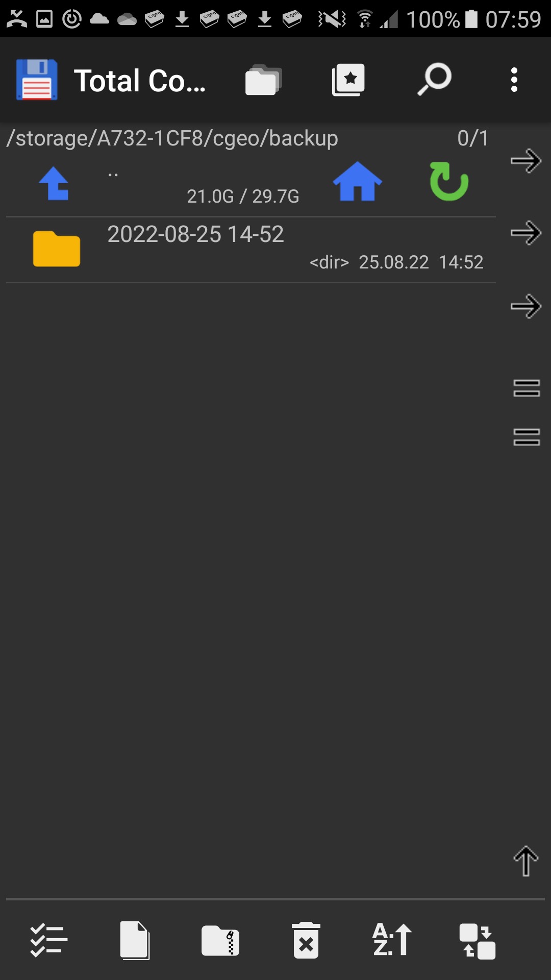
Task: Go up to parent folder arrow
Action: pyautogui.click(x=54, y=183)
